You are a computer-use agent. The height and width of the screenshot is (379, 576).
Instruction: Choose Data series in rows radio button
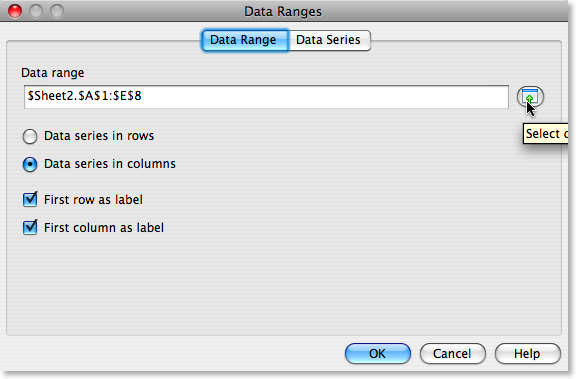point(30,136)
